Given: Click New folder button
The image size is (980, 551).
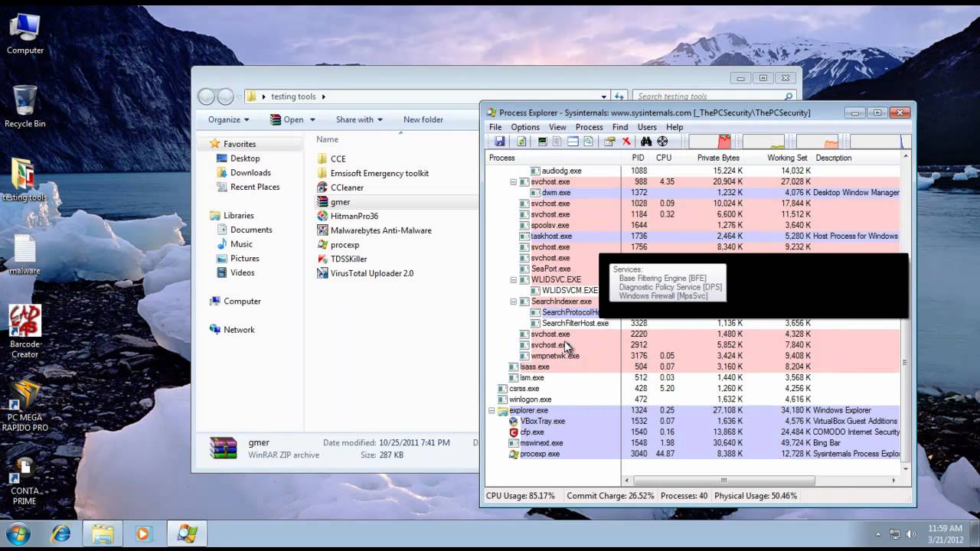Looking at the screenshot, I should coord(423,119).
